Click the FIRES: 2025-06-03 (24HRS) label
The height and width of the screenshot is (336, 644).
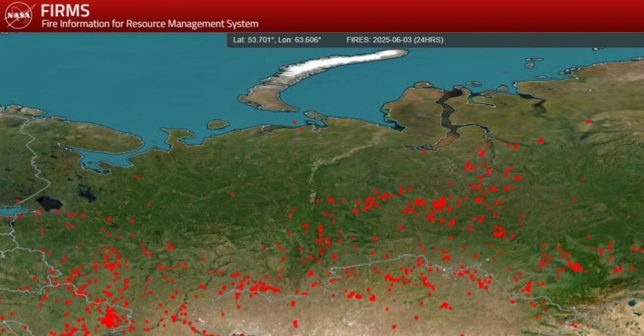click(x=395, y=40)
